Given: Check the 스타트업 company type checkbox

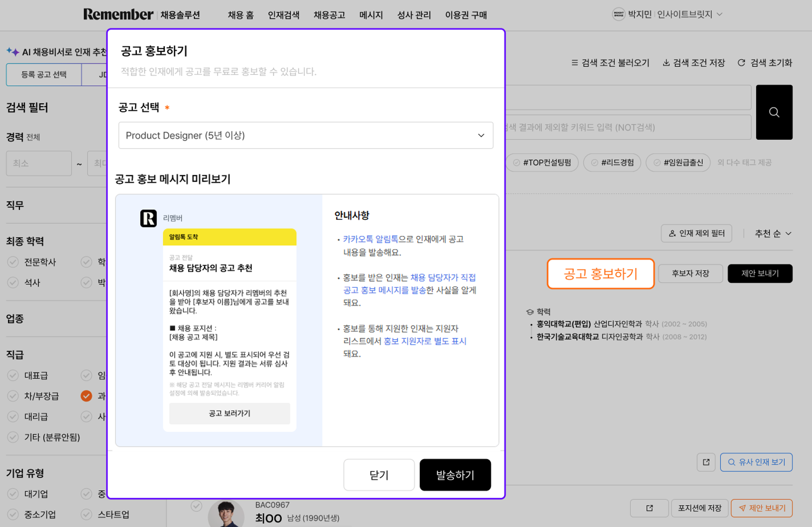Looking at the screenshot, I should (x=87, y=515).
